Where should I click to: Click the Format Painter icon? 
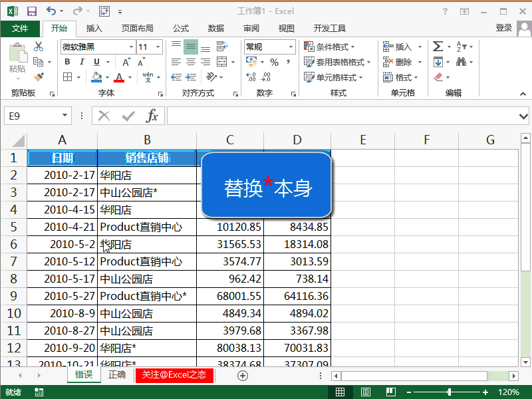point(39,78)
